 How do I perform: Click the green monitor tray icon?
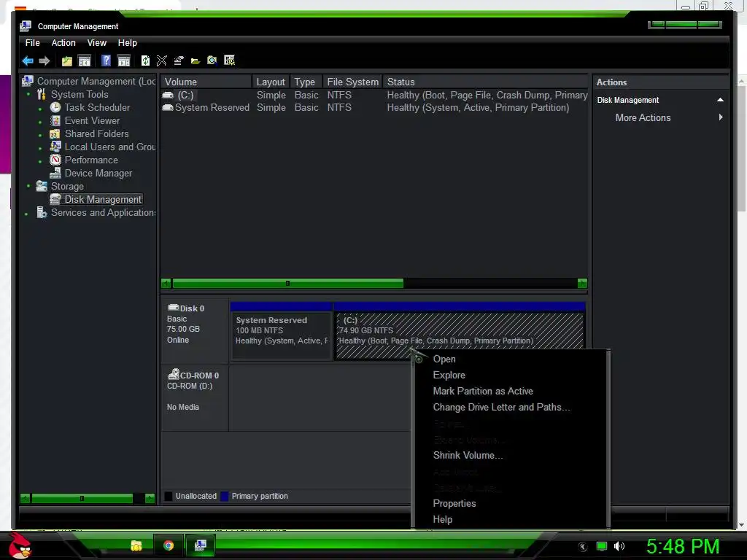coord(602,546)
